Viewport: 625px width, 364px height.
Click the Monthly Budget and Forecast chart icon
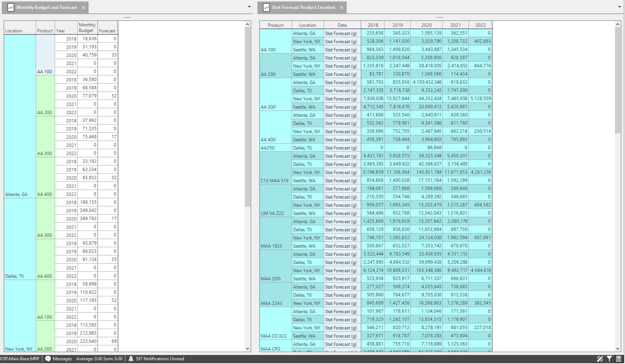pos(11,7)
